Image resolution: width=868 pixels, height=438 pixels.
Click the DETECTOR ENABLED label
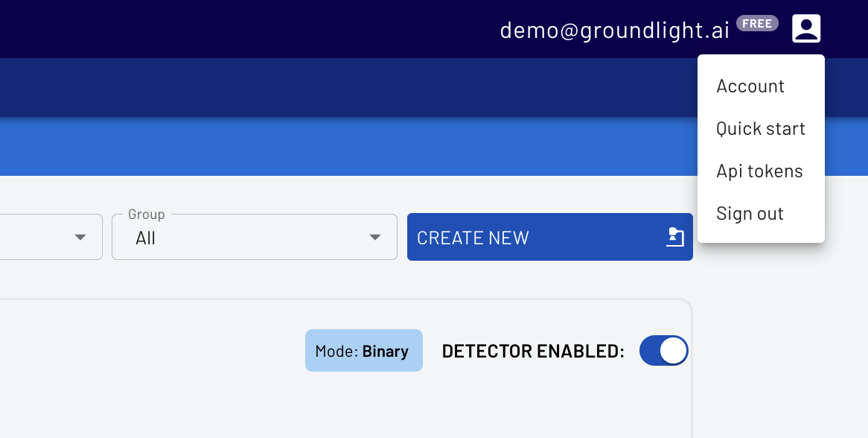click(533, 351)
